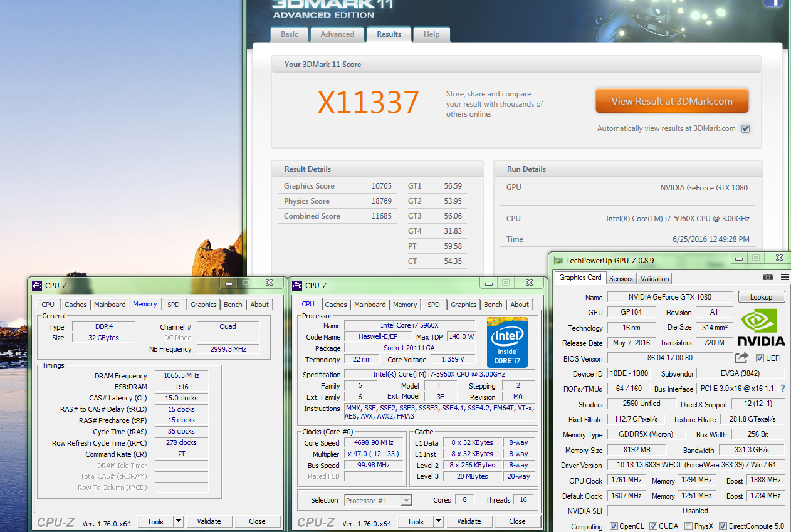Click Validate in the CPU-Z Memory window

tap(209, 521)
